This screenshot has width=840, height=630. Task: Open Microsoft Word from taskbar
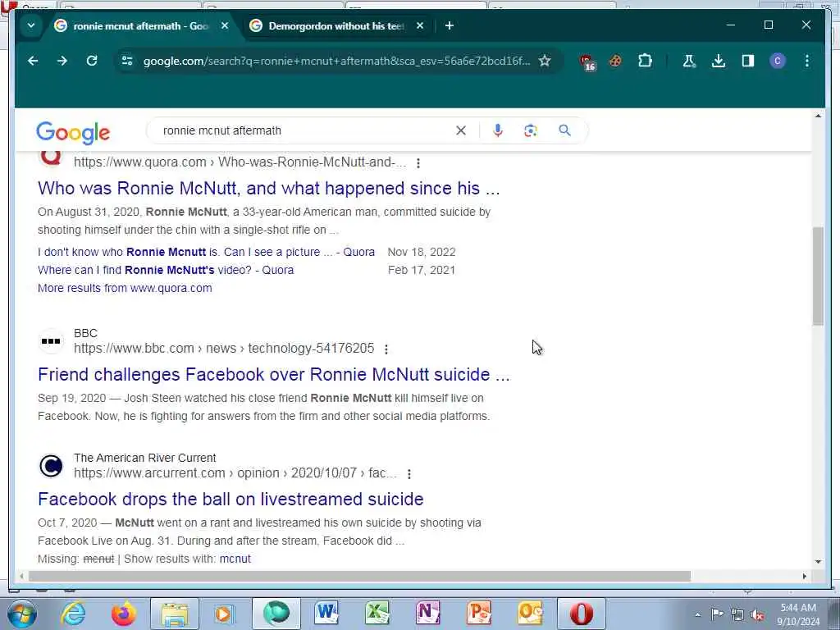326,614
